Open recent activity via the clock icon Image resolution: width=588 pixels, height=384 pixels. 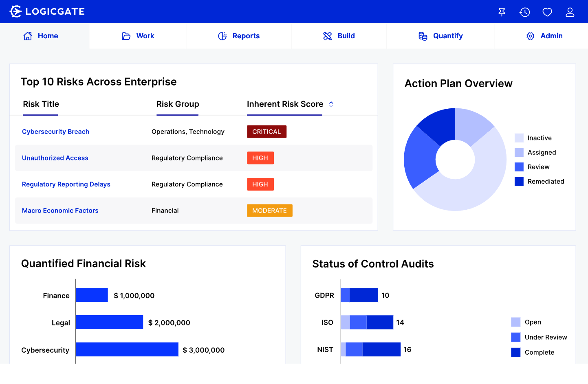(524, 12)
